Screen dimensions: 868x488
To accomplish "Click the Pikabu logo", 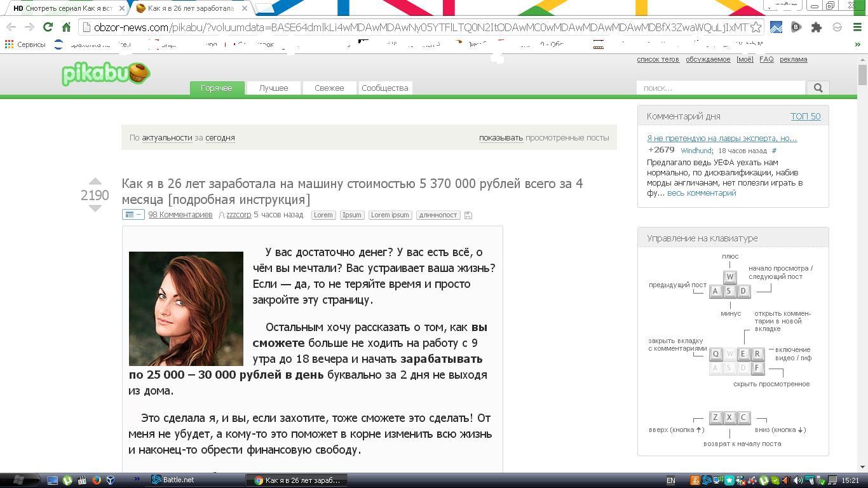I will pos(105,74).
